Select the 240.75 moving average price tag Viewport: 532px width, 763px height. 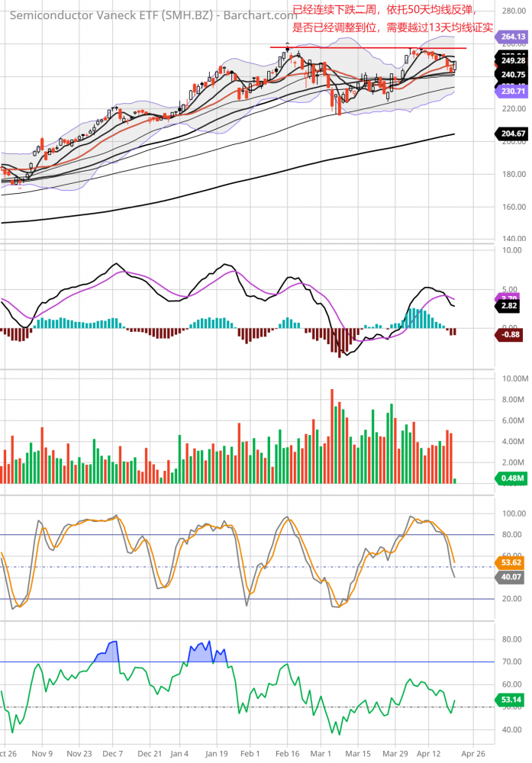(512, 75)
